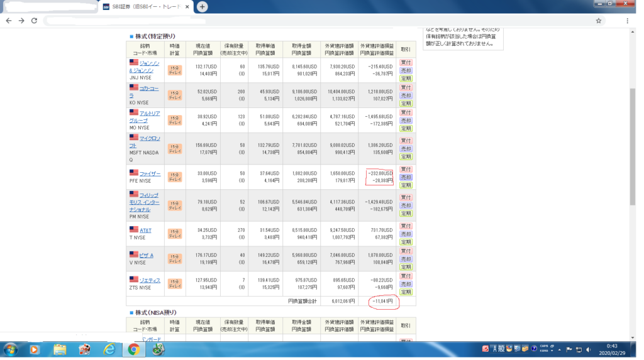The image size is (644, 360).
Task: Click the 15分ディレイ badge in KO row
Action: coord(175,95)
